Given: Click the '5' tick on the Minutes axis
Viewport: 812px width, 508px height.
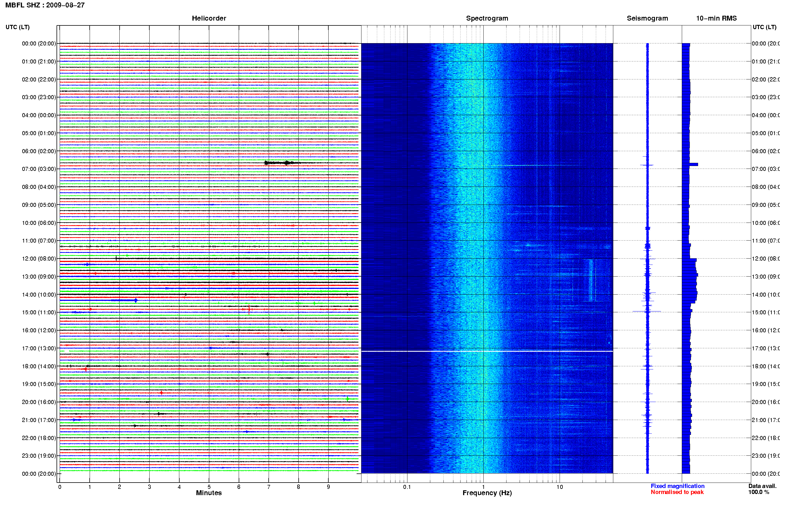Looking at the screenshot, I should point(209,487).
